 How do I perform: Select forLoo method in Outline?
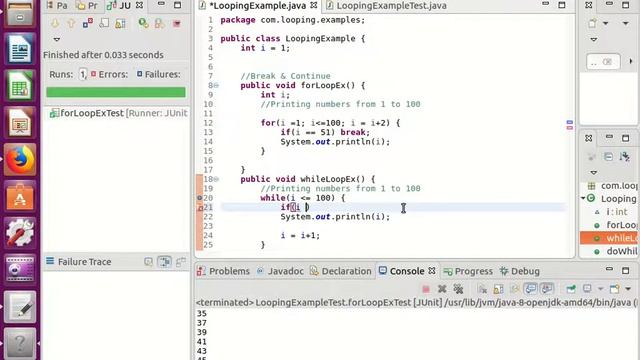(x=616, y=225)
